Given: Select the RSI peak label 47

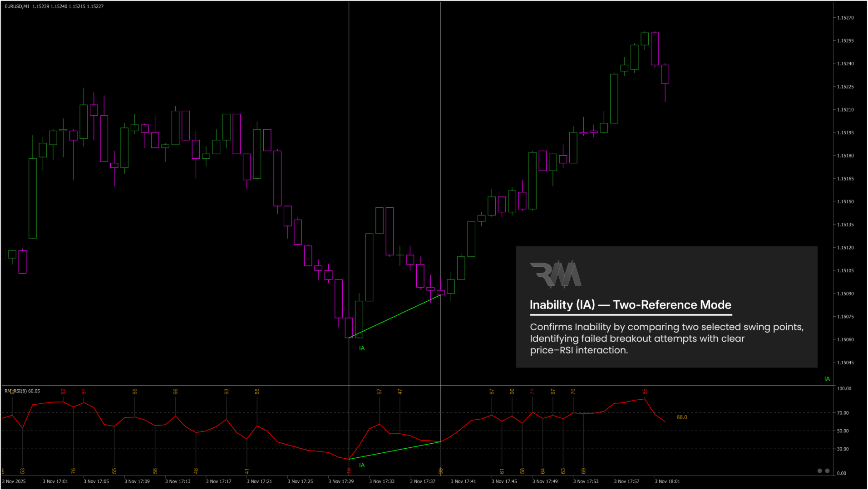Looking at the screenshot, I should pyautogui.click(x=400, y=391).
